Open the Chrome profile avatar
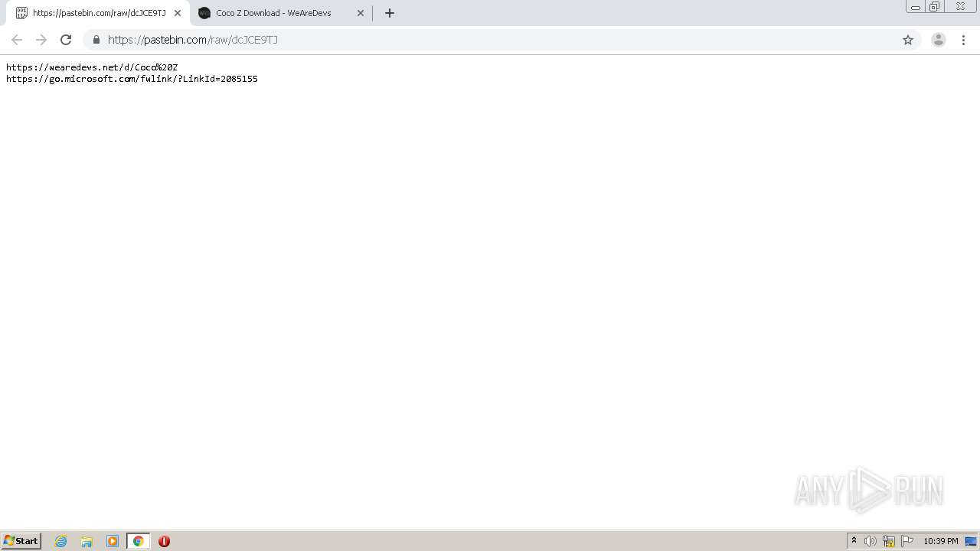This screenshot has width=980, height=551. [x=939, y=40]
